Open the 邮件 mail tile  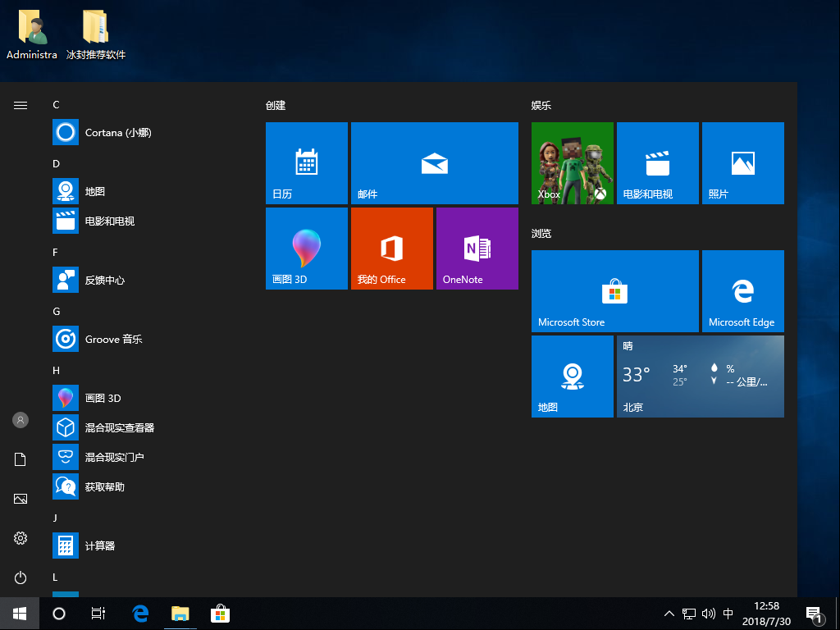(435, 163)
